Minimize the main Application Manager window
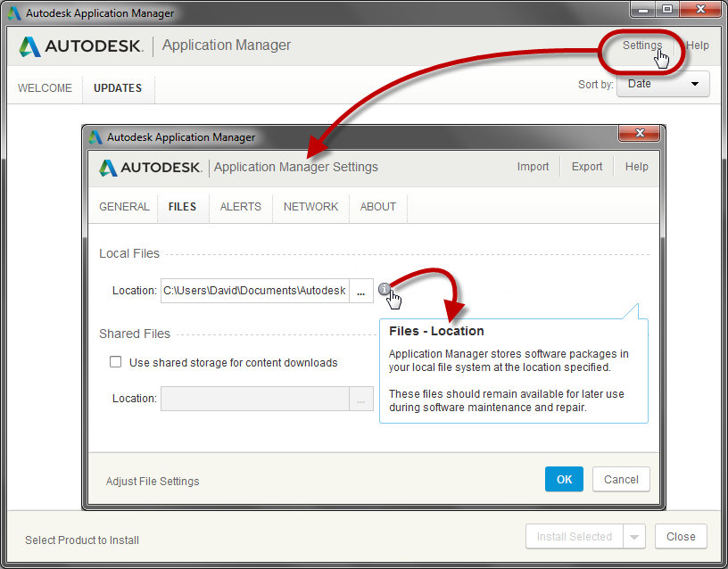This screenshot has height=569, width=728. coord(643,10)
